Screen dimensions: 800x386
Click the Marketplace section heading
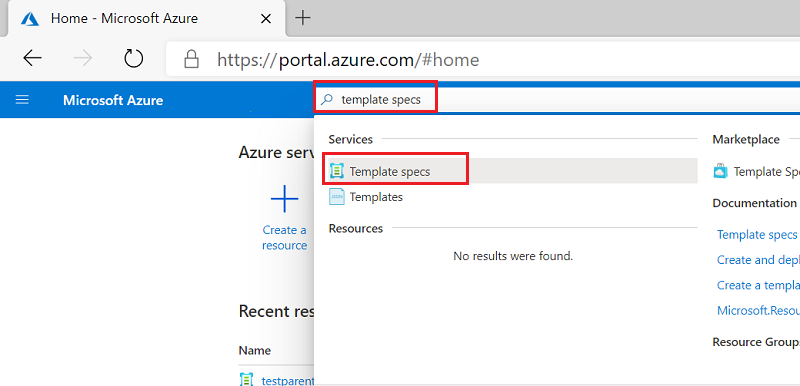coord(746,139)
